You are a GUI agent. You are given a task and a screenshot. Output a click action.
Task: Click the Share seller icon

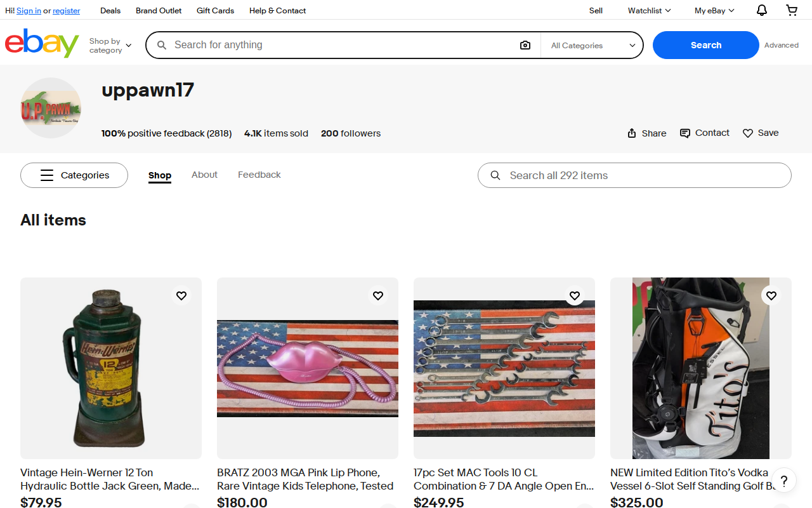pyautogui.click(x=632, y=133)
